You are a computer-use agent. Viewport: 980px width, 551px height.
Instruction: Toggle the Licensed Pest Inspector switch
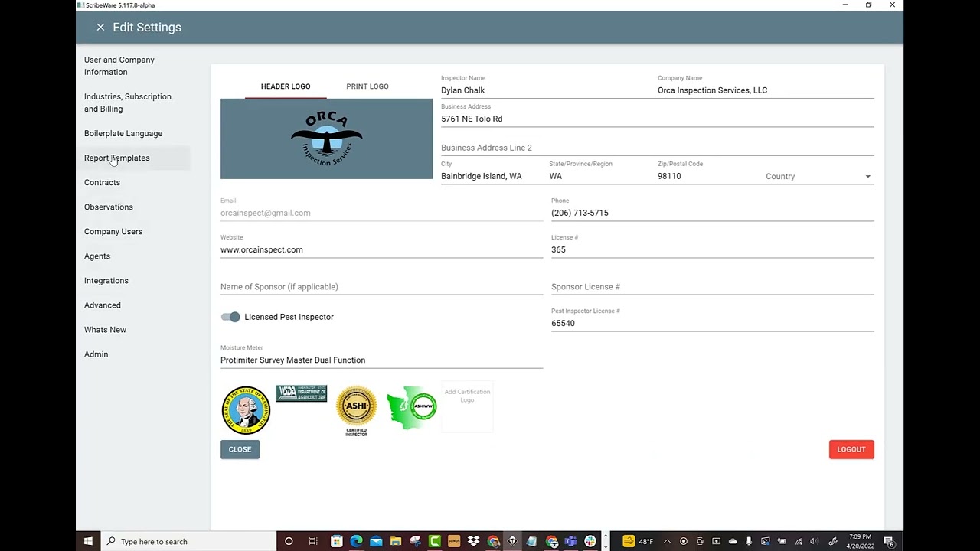[230, 317]
